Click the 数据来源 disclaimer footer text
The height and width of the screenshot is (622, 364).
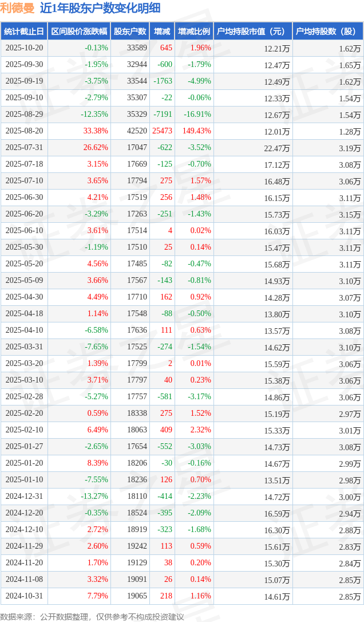(92, 616)
